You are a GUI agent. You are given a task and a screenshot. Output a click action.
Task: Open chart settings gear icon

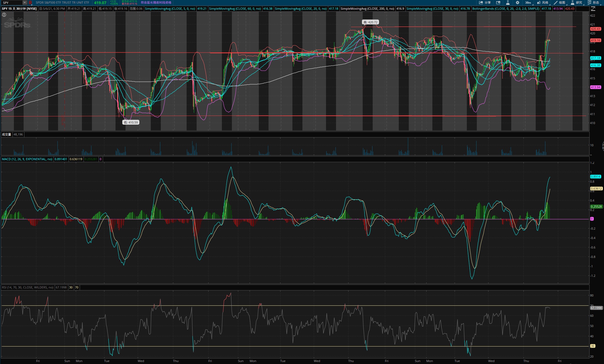point(517,2)
